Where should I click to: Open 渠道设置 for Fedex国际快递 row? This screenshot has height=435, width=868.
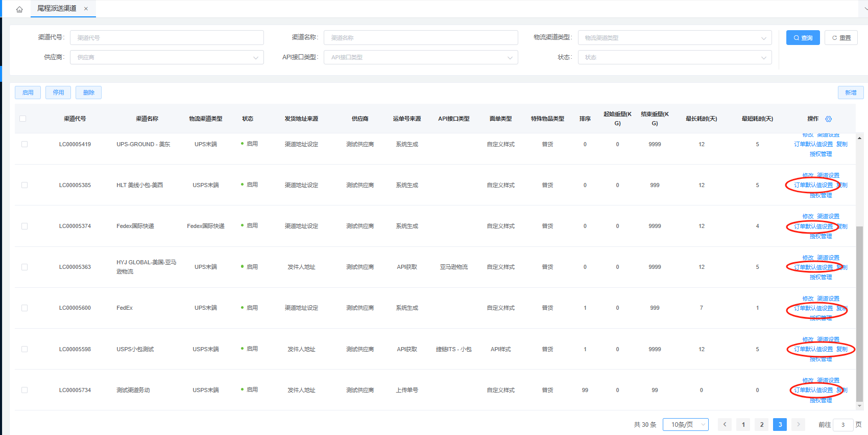point(828,216)
